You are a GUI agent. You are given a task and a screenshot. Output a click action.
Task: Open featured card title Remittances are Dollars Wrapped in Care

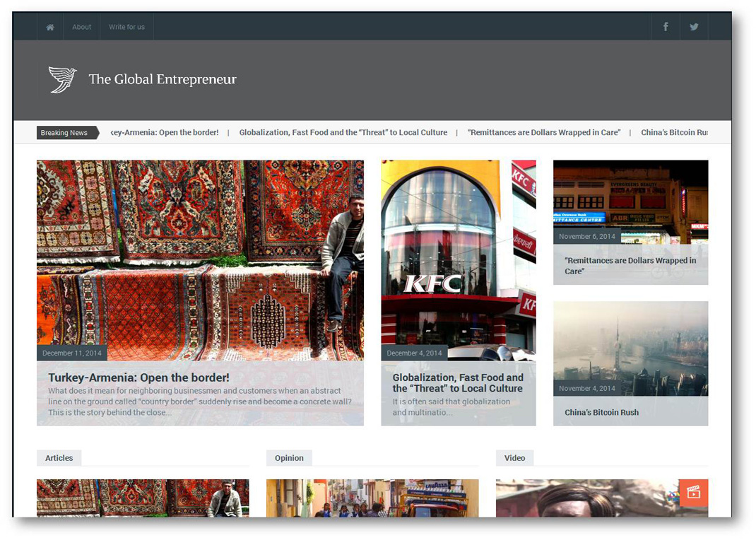tap(630, 266)
